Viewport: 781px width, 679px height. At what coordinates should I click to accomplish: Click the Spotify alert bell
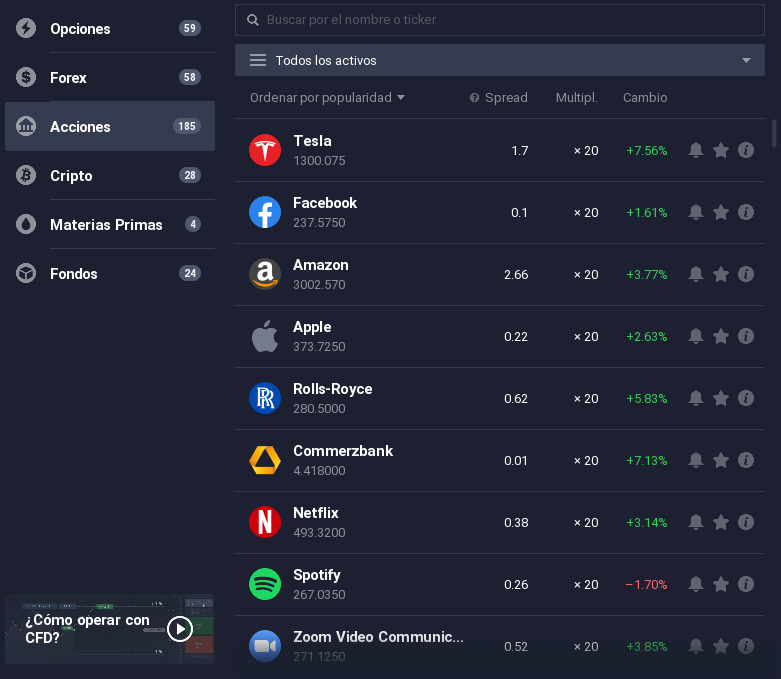696,584
